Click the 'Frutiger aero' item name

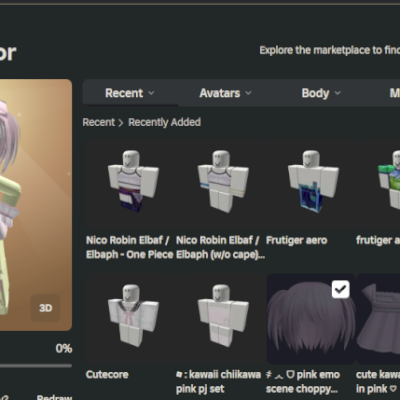click(x=296, y=240)
